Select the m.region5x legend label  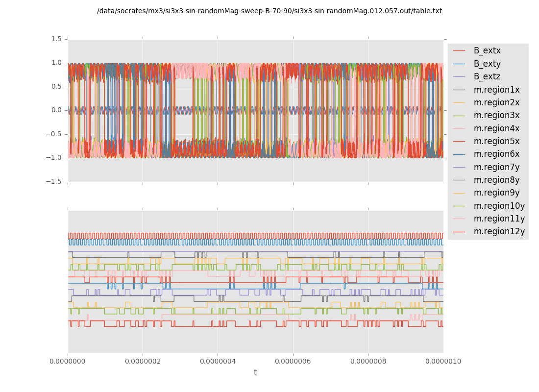click(x=496, y=141)
